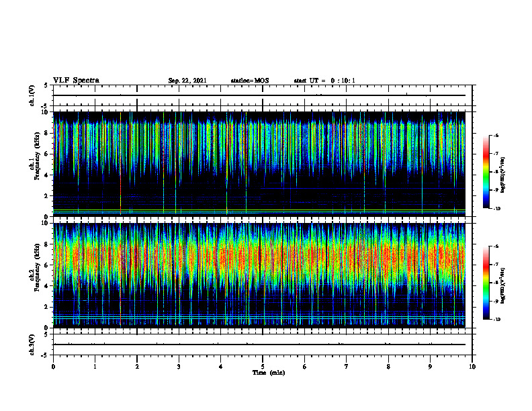The width and height of the screenshot is (532, 411).
Task: Click the ch.1 colorbar value "-7"
Action: coord(496,154)
